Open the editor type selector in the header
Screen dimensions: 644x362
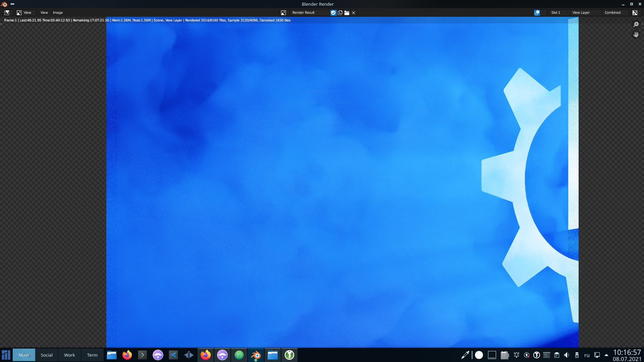pyautogui.click(x=7, y=12)
